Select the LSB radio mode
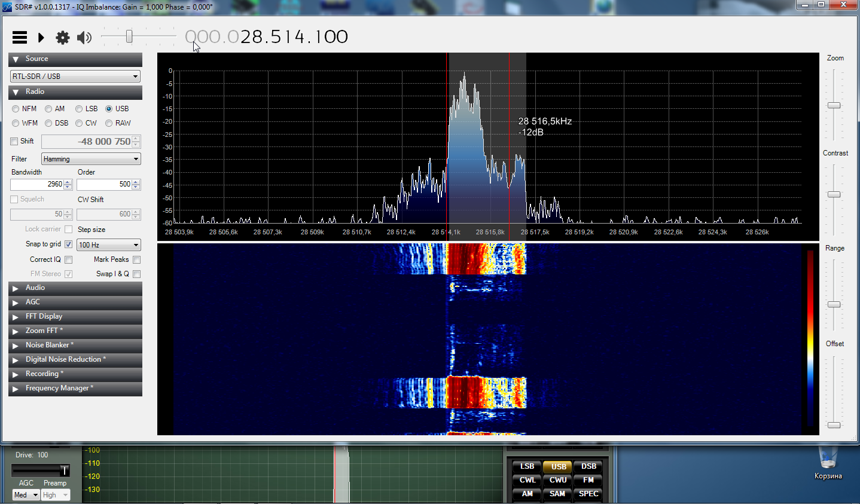Viewport: 860px width, 504px height. coord(79,109)
